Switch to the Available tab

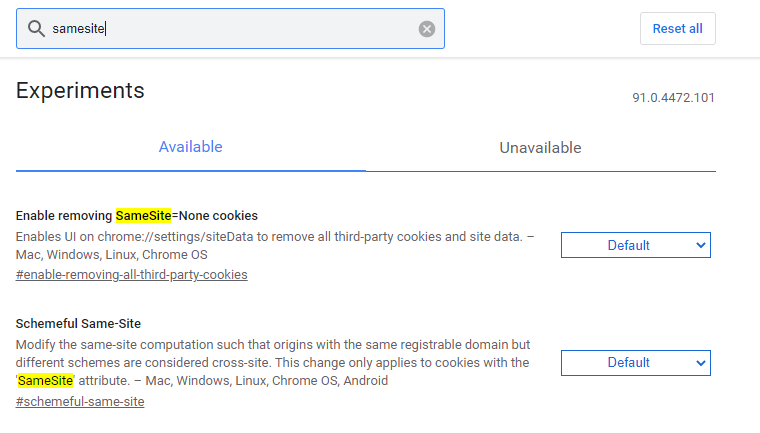191,147
